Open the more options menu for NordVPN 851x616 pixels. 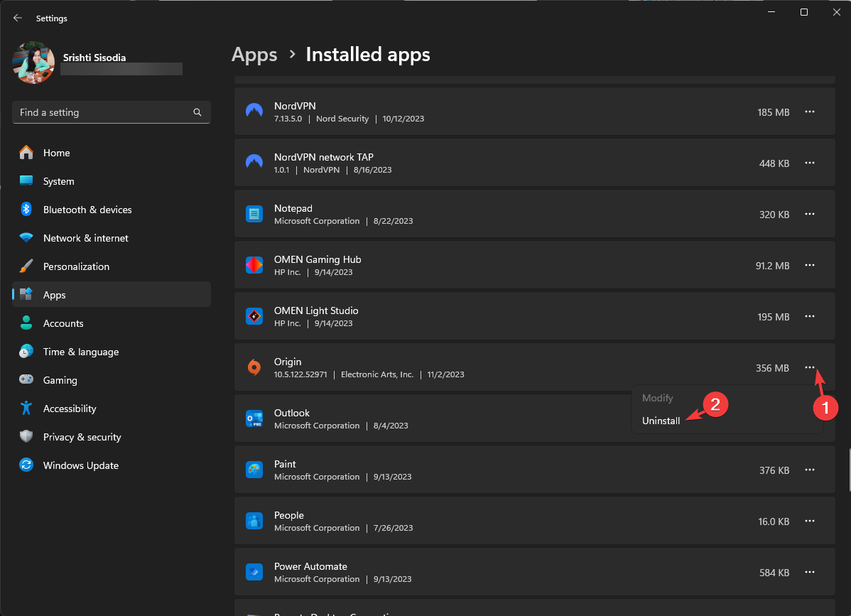[x=809, y=112]
